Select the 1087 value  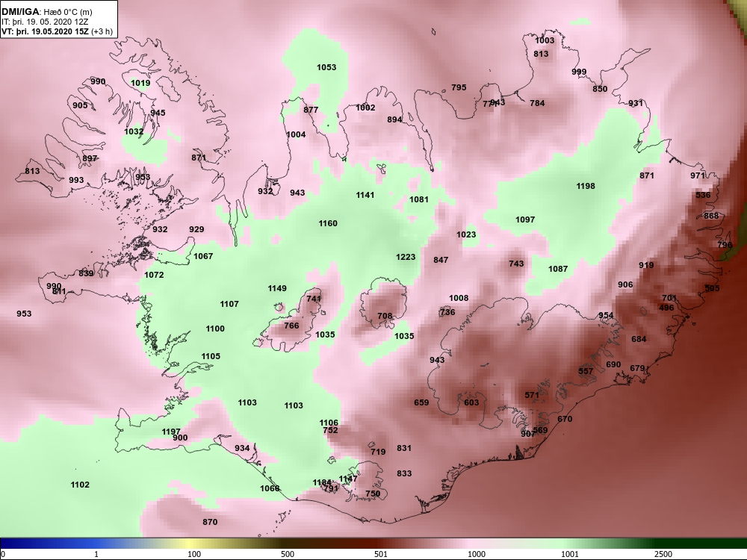558,269
